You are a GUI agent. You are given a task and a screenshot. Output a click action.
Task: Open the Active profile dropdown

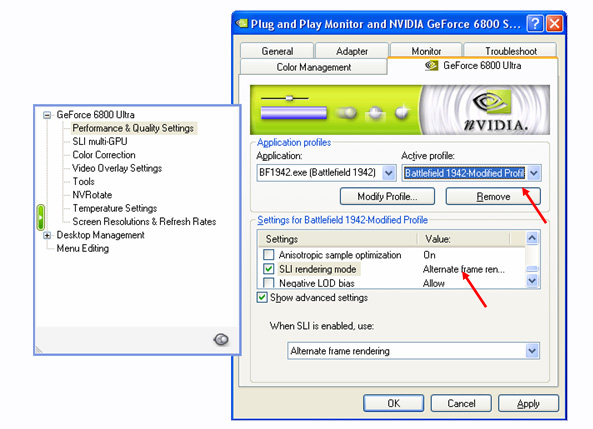(x=534, y=173)
